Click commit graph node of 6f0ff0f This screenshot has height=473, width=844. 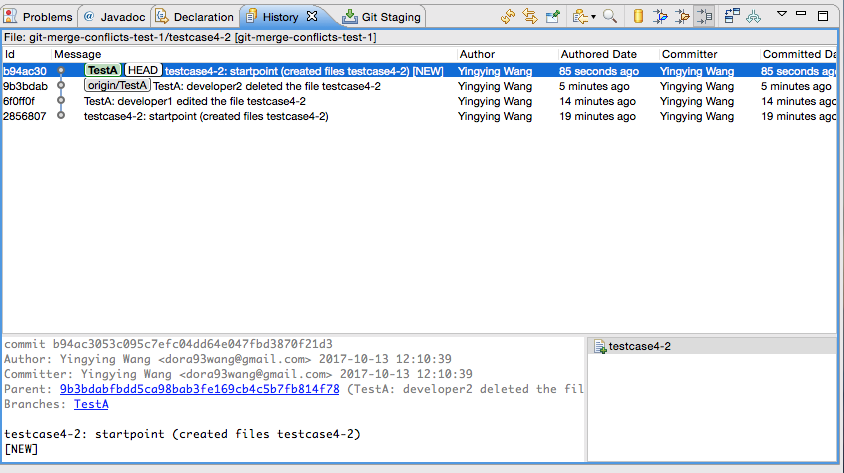click(x=61, y=101)
